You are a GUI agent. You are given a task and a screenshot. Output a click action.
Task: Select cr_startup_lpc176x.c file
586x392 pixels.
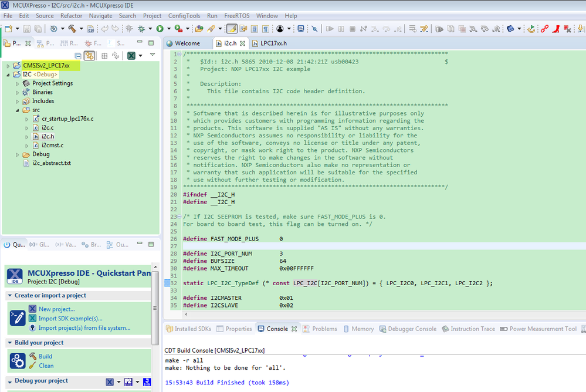(x=67, y=119)
